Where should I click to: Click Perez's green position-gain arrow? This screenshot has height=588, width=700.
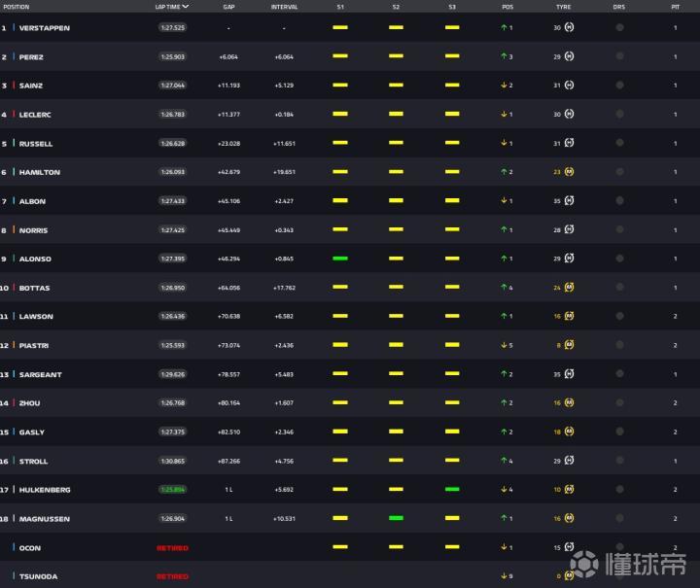click(504, 57)
